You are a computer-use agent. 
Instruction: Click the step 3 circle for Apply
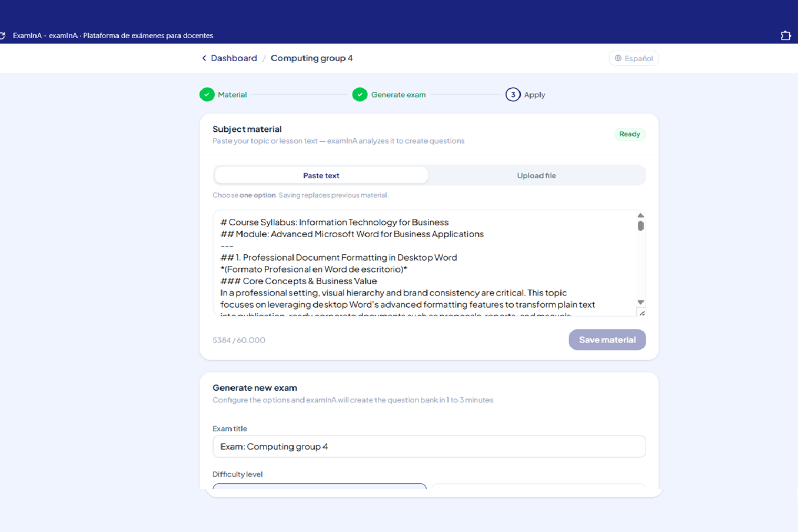click(x=513, y=95)
